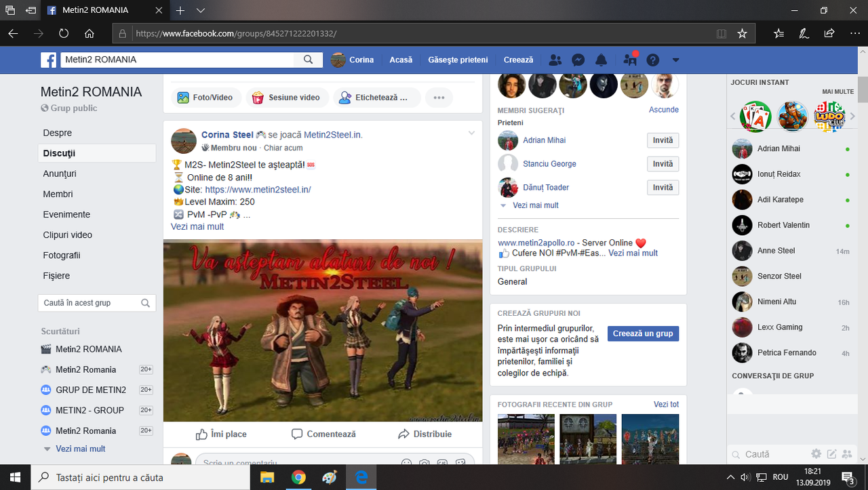
Task: Open Edge Settings and more menu
Action: (x=854, y=33)
